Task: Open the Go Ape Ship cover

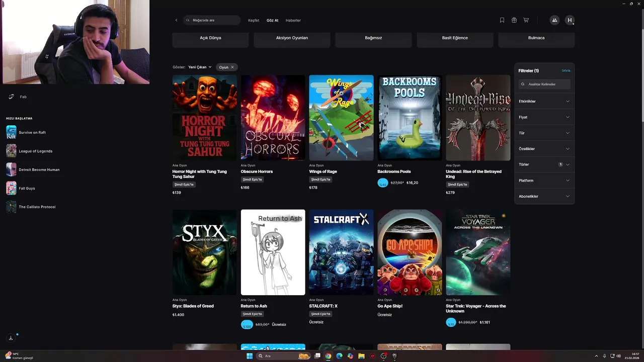Action: click(410, 252)
